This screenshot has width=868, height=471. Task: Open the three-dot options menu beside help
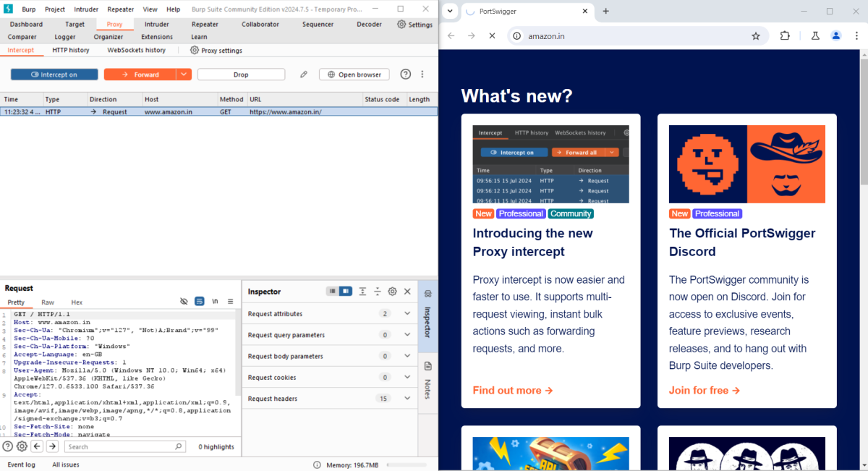click(x=422, y=75)
